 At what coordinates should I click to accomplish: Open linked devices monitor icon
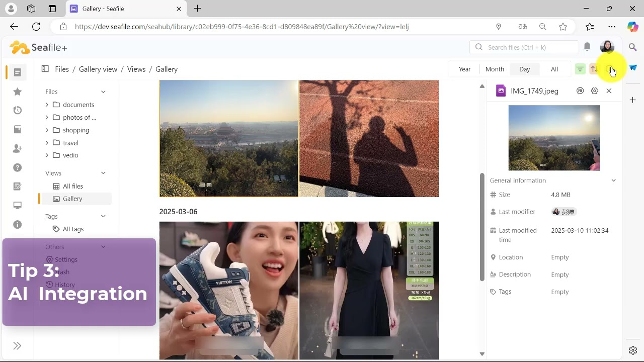pyautogui.click(x=17, y=206)
